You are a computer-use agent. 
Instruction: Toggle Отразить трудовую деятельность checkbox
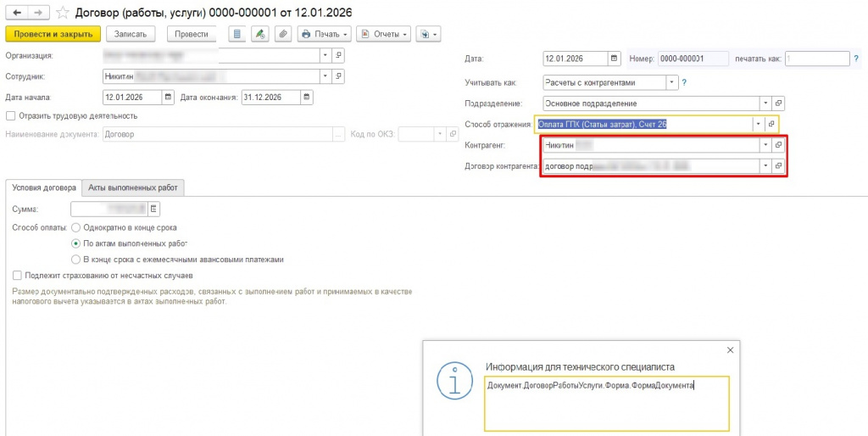click(10, 116)
